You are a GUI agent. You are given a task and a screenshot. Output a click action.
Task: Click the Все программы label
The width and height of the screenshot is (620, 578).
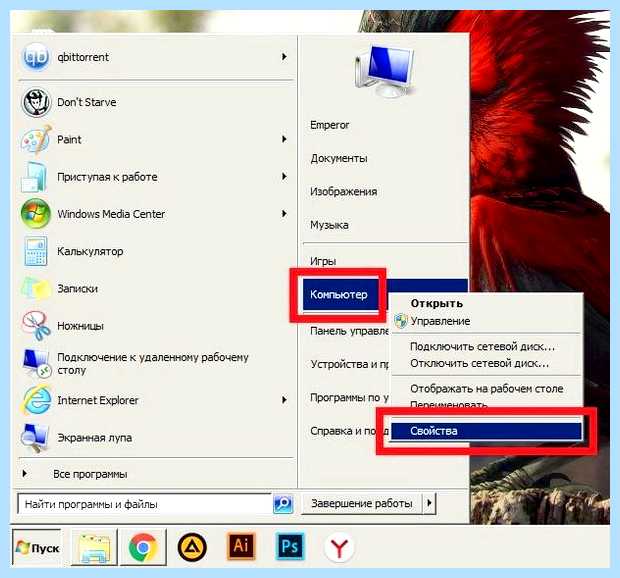pos(90,474)
